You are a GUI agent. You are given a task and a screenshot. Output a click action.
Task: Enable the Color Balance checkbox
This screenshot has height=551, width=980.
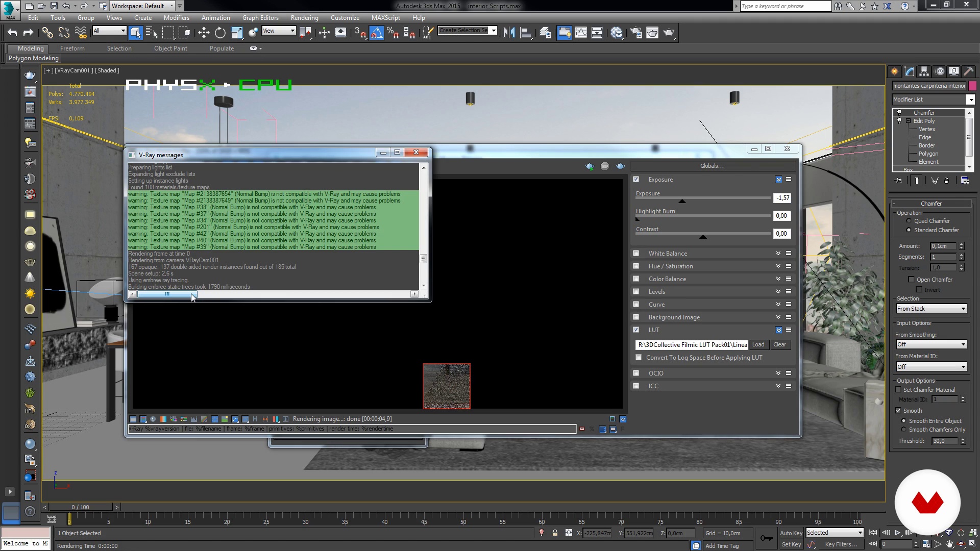(x=636, y=279)
